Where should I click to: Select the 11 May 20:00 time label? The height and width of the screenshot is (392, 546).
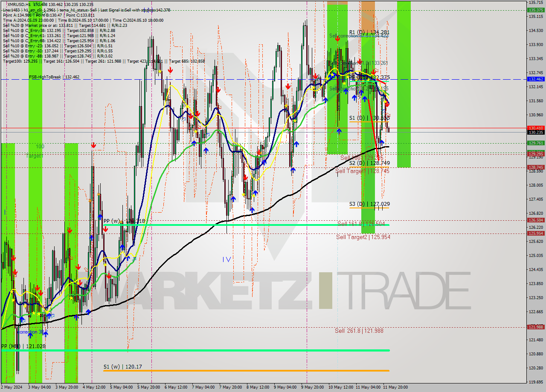(x=395, y=387)
